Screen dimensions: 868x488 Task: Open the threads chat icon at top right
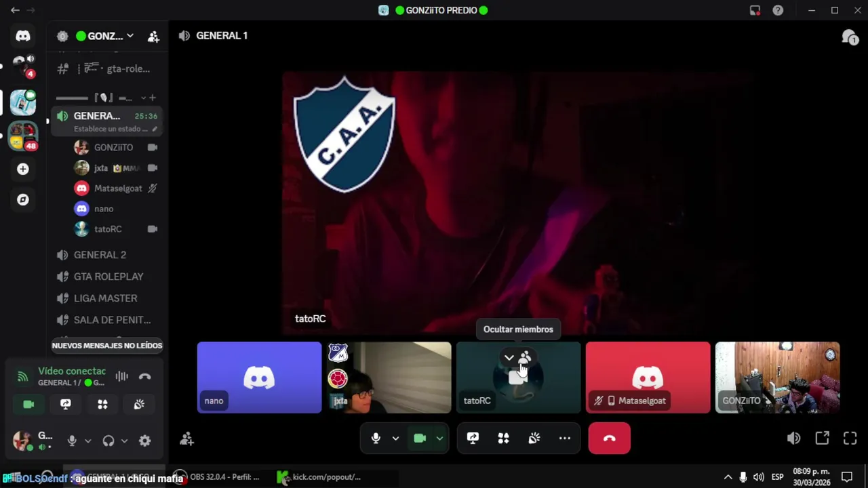pos(849,37)
